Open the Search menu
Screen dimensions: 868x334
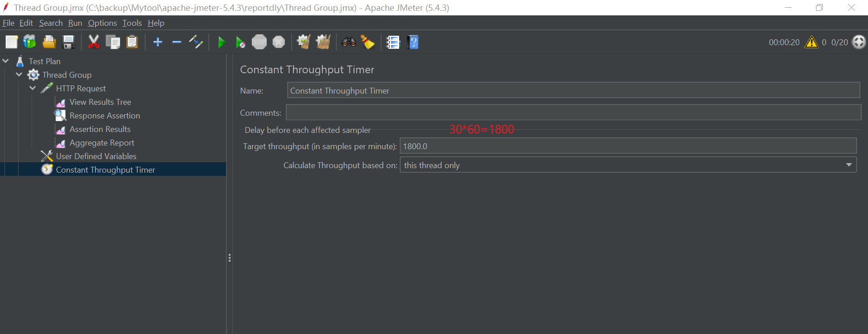pos(51,23)
